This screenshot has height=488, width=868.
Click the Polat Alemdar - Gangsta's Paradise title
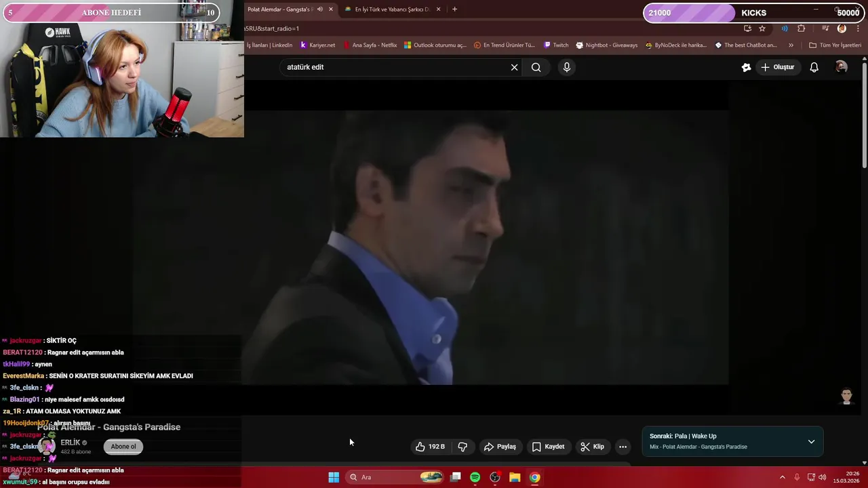click(109, 427)
